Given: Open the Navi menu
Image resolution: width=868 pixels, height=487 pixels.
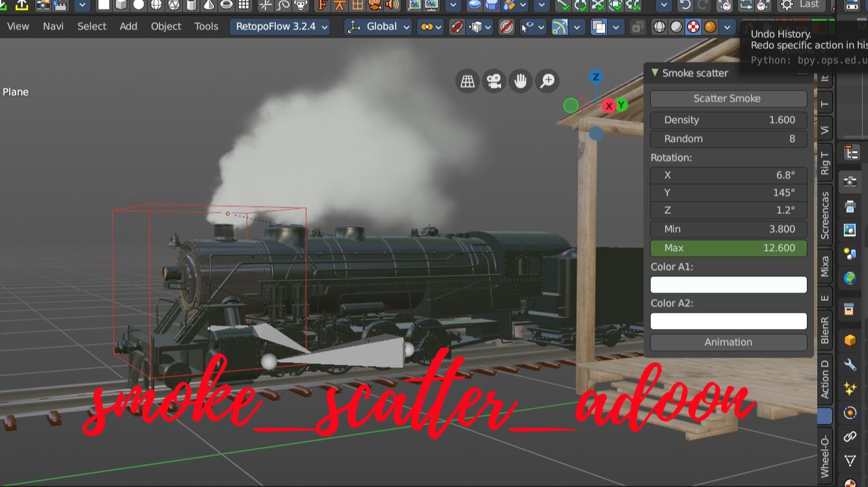Looking at the screenshot, I should click(x=53, y=27).
